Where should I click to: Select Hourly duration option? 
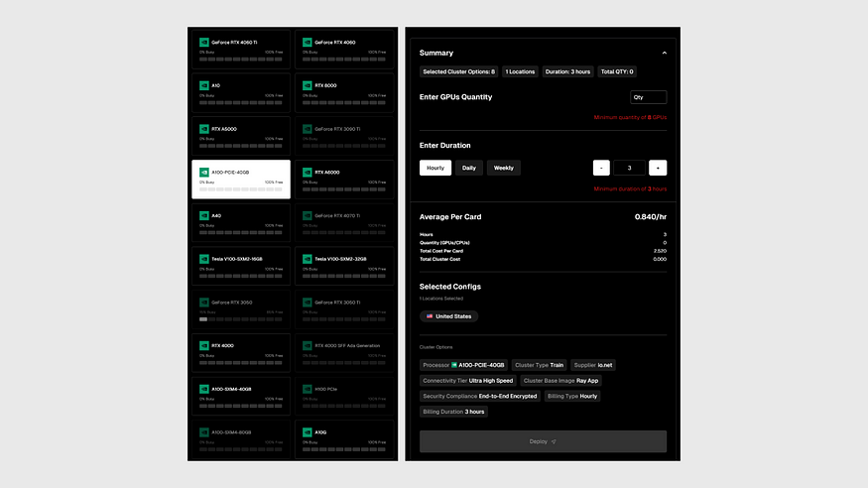coord(435,168)
